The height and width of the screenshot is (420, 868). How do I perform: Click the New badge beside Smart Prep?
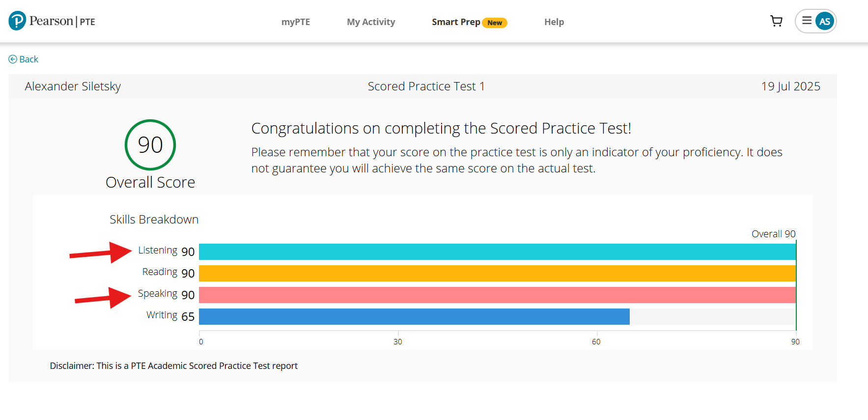(x=495, y=23)
